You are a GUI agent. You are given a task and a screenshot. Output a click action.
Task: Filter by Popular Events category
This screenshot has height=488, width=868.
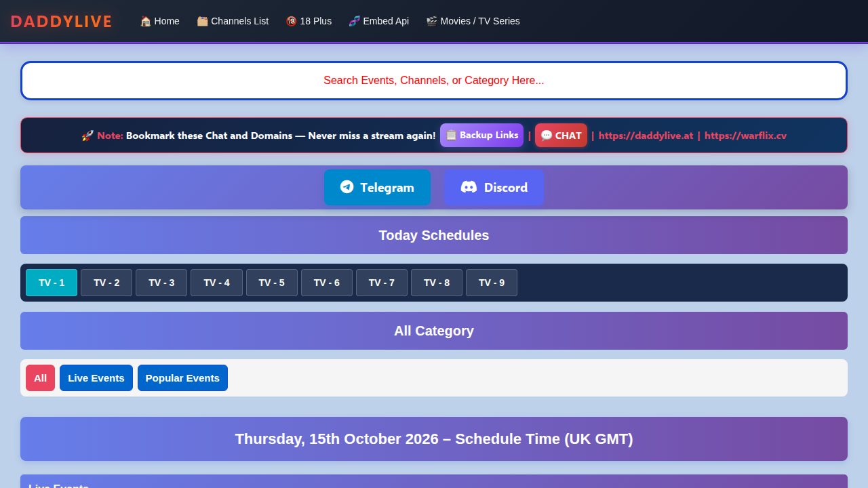click(182, 378)
